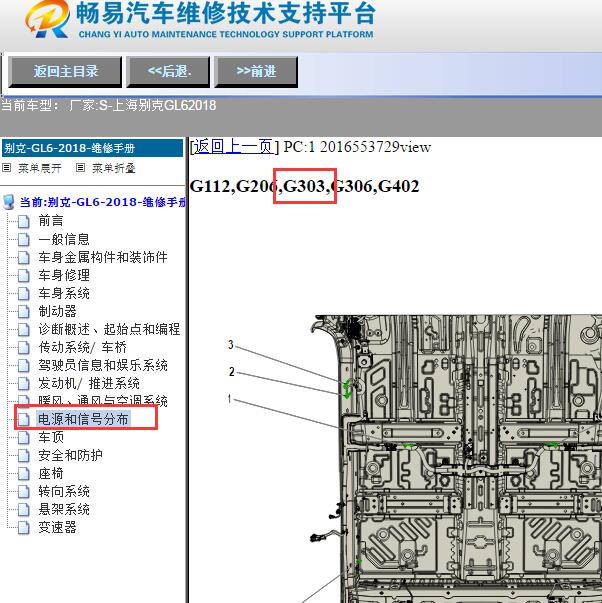Click callout number 2 on the diagram
602x603 pixels.
232,371
